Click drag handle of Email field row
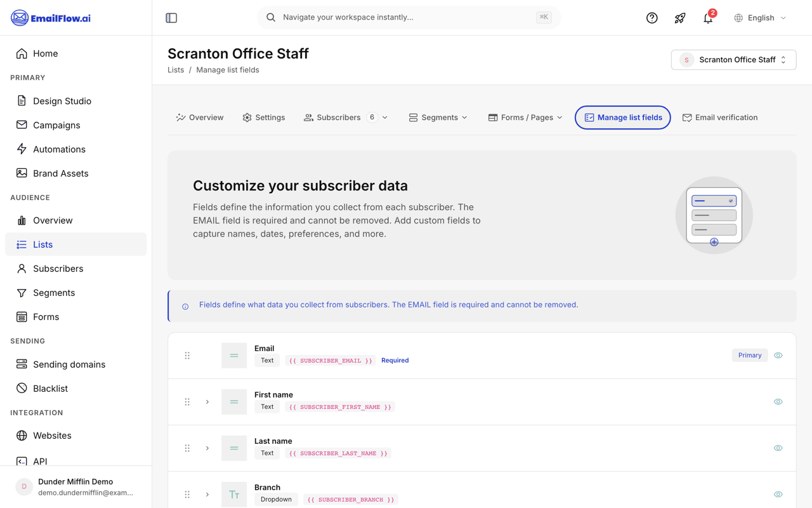The image size is (812, 508). coord(187,356)
